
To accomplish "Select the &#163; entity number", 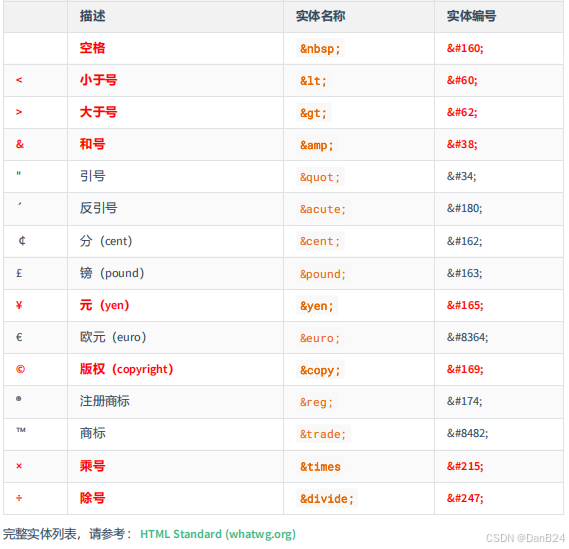I will 464,273.
